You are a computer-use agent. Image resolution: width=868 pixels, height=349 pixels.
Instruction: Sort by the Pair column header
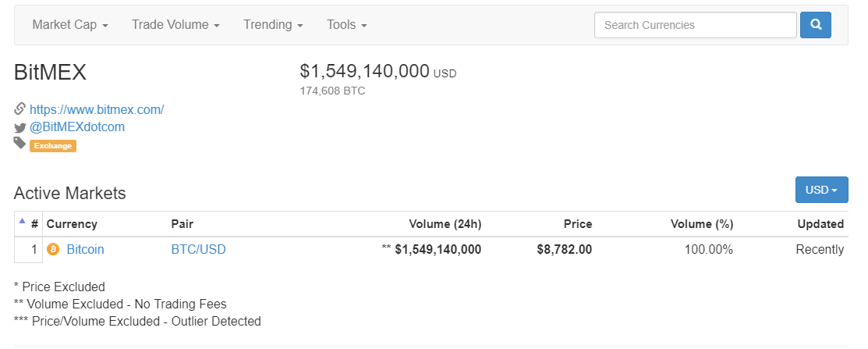pos(182,224)
